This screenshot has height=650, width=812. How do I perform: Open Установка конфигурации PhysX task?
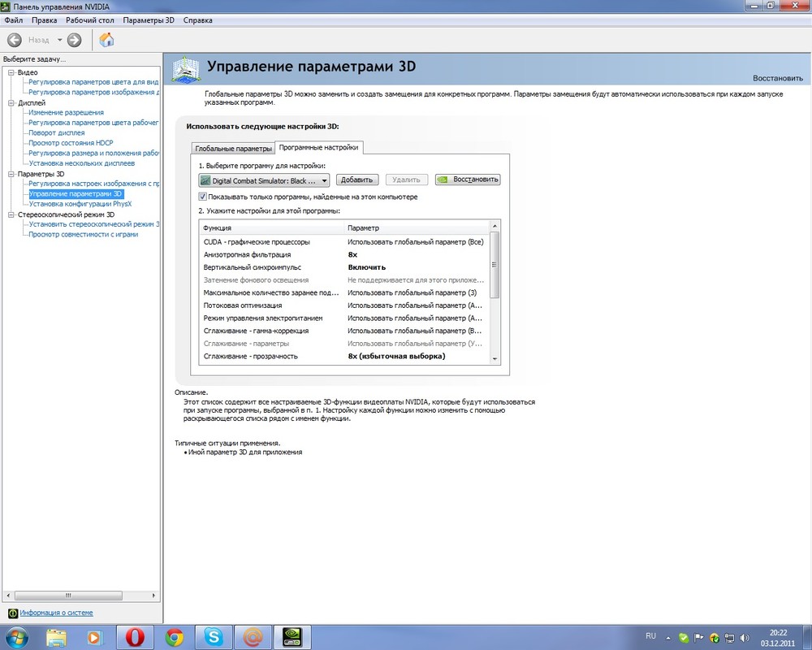[80, 204]
